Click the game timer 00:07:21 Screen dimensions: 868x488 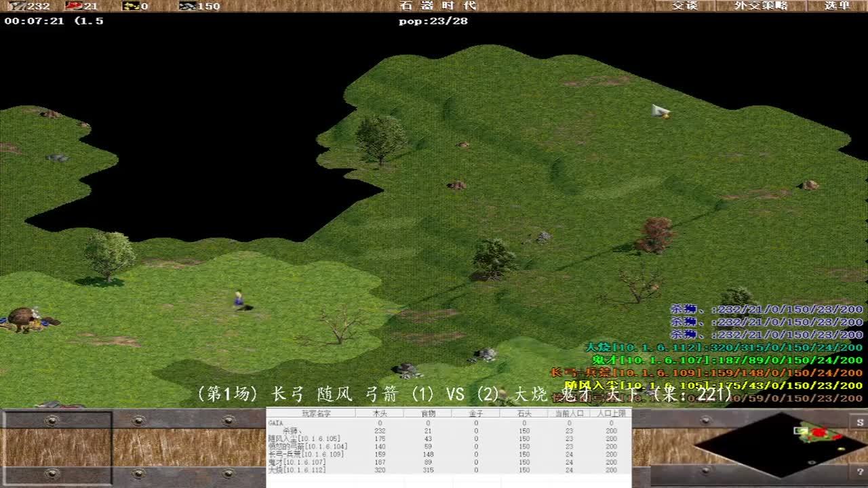click(34, 21)
